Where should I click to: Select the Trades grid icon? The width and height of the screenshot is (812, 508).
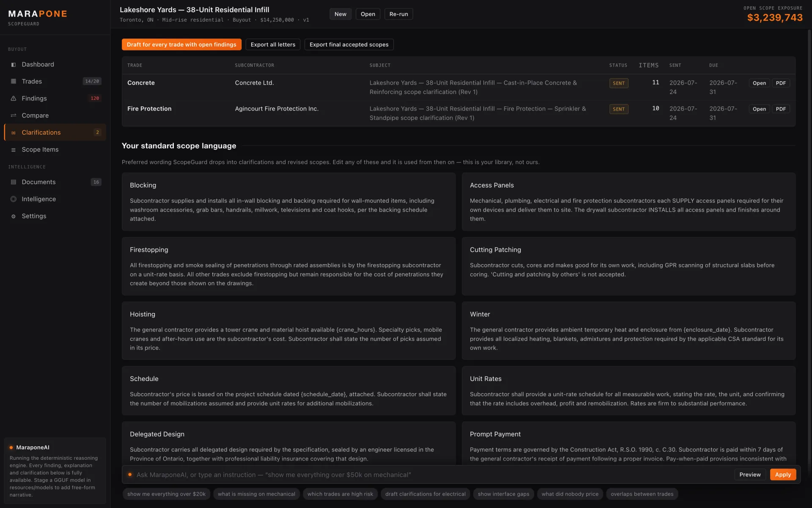pos(14,81)
